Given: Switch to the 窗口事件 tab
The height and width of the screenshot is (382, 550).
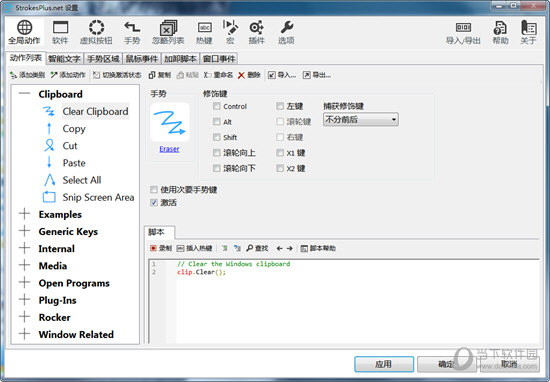Looking at the screenshot, I should click(219, 59).
